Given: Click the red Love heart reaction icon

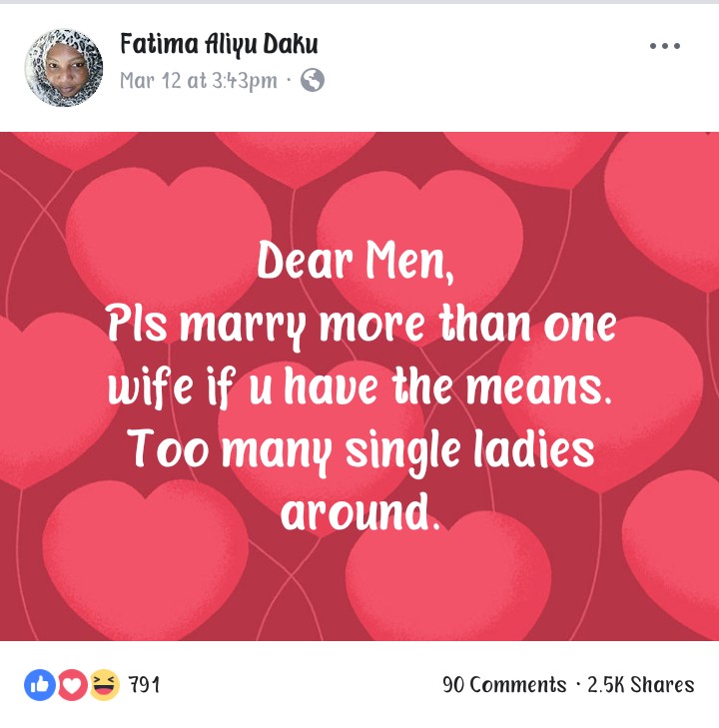Looking at the screenshot, I should [72, 684].
